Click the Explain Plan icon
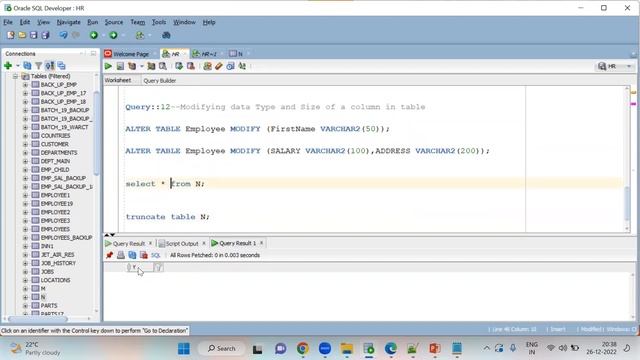Image resolution: width=640 pixels, height=360 pixels. coord(132,66)
